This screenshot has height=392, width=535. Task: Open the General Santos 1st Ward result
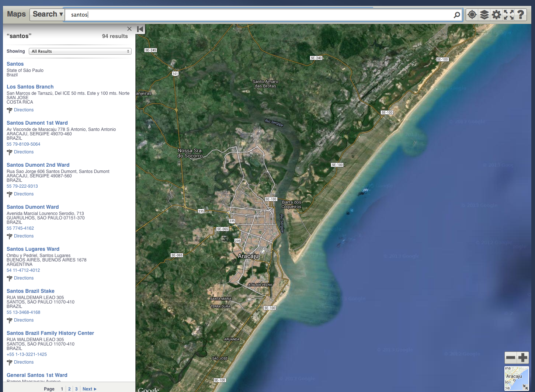click(x=37, y=375)
